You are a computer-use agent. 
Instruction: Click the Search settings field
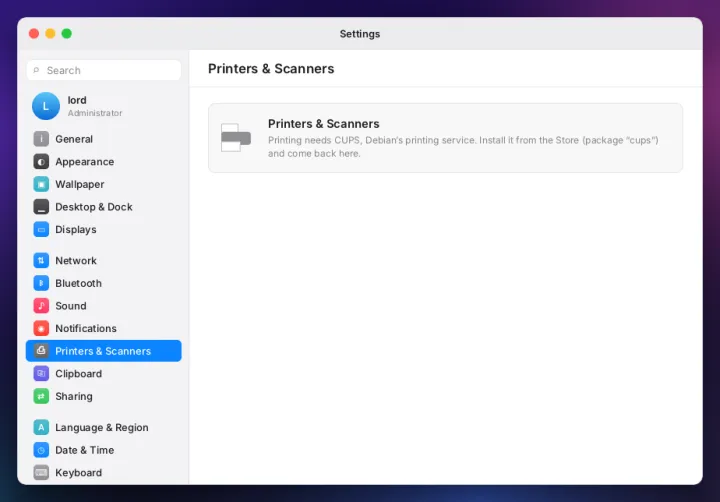104,70
